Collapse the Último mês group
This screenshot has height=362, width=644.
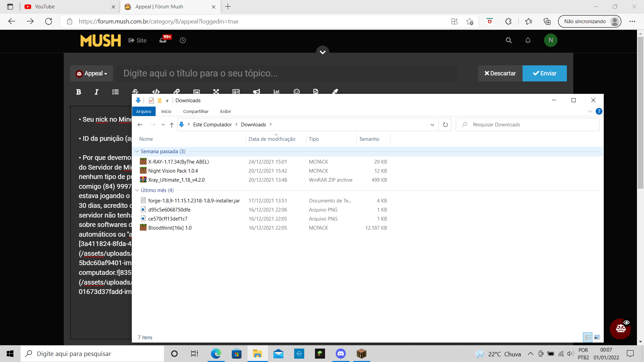pyautogui.click(x=137, y=190)
